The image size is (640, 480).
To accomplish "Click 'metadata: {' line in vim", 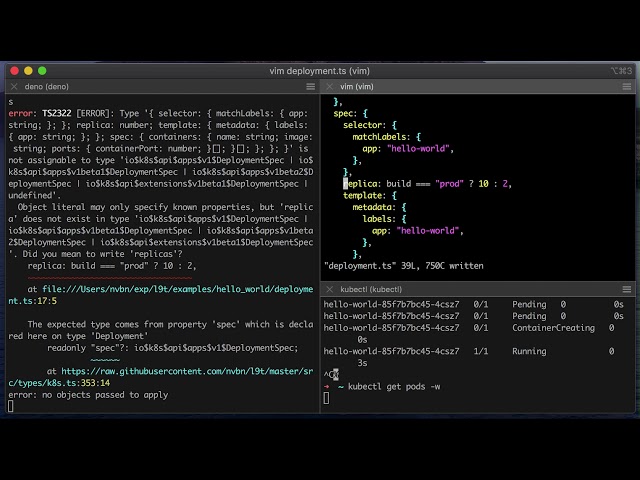I will [x=379, y=207].
